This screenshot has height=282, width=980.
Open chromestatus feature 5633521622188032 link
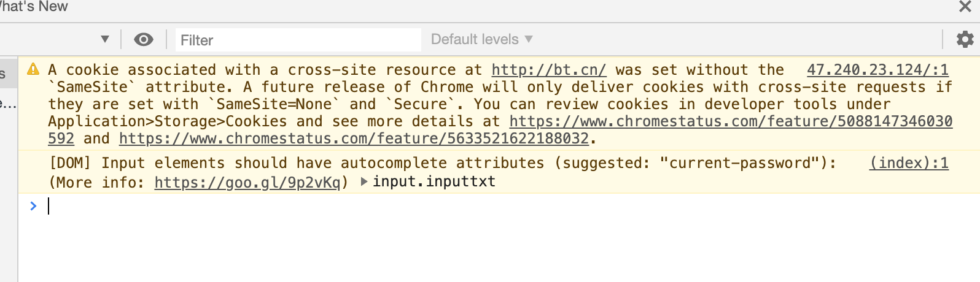point(354,139)
